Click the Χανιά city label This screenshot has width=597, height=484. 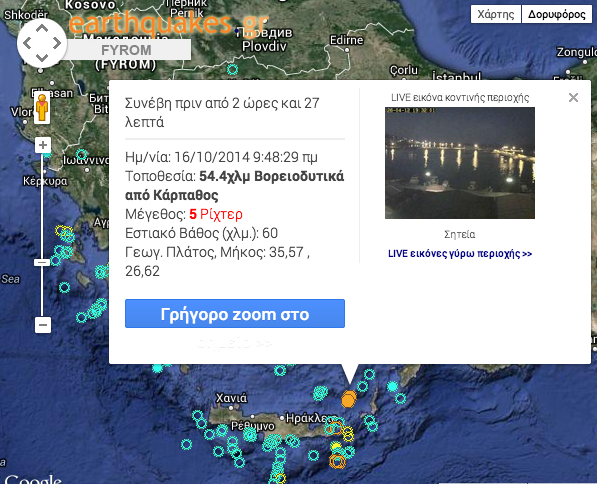coord(231,398)
